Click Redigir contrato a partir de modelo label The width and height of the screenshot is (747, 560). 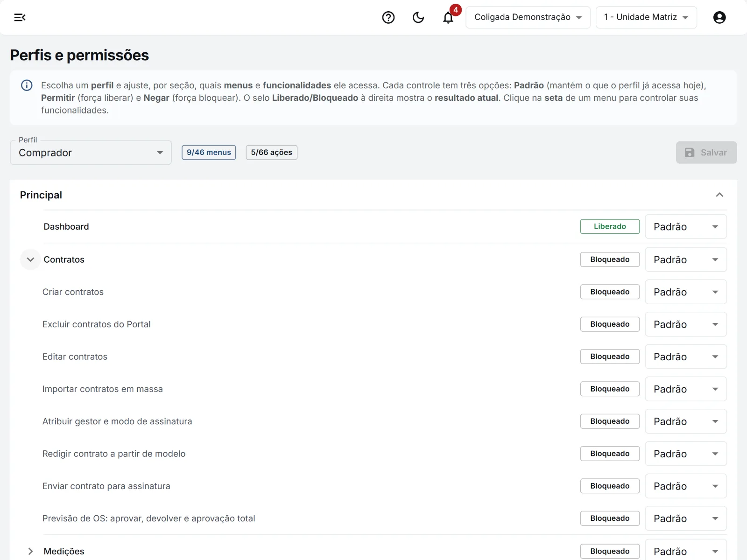click(114, 454)
